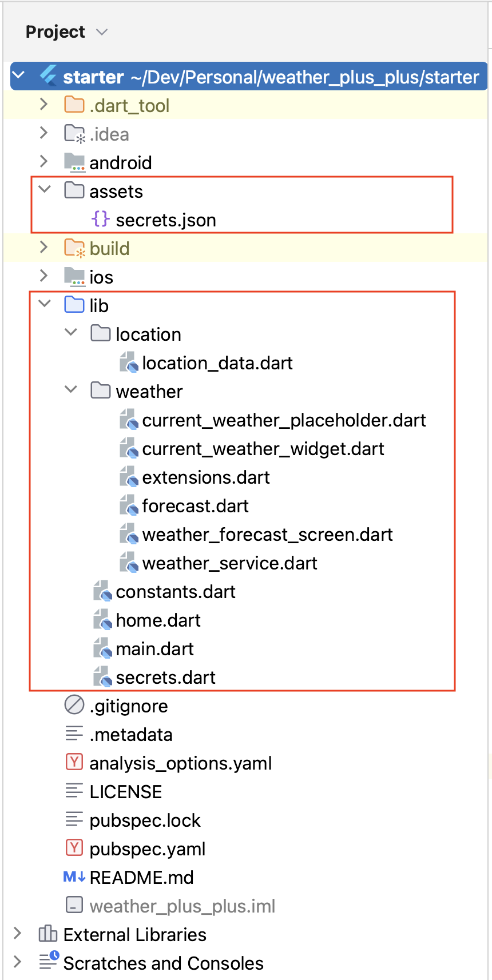Click the .gitignore ignore icon

[74, 705]
